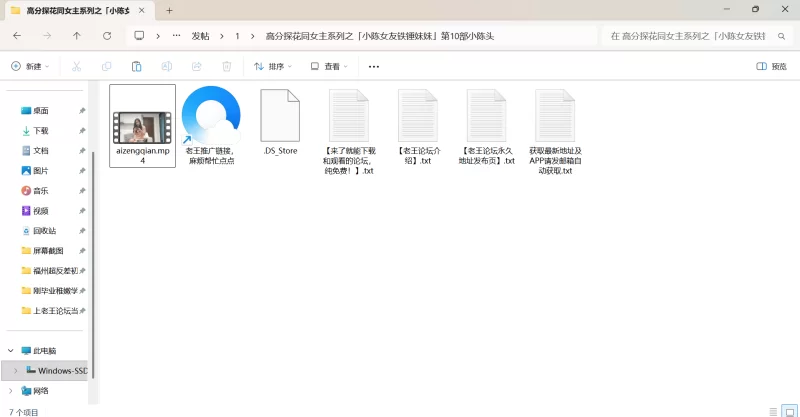Select the 回收站 sidebar item

[x=44, y=230]
